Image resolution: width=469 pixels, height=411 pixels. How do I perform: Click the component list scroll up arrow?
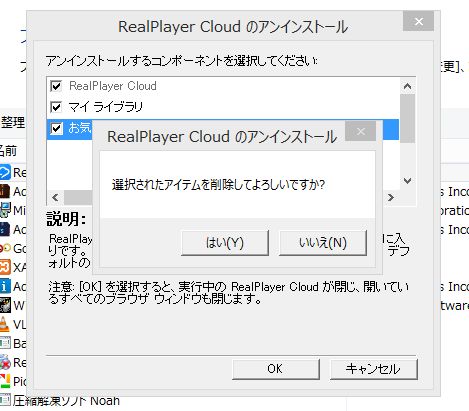pos(407,86)
